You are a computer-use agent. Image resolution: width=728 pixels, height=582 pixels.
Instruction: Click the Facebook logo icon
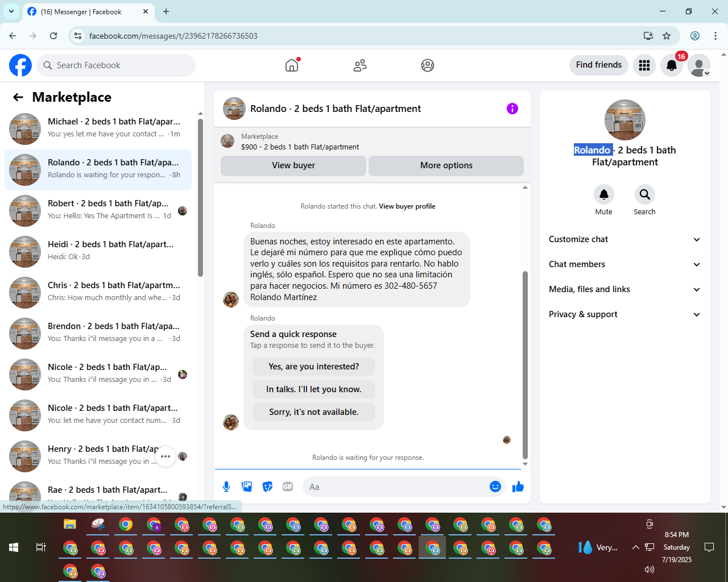tap(20, 65)
